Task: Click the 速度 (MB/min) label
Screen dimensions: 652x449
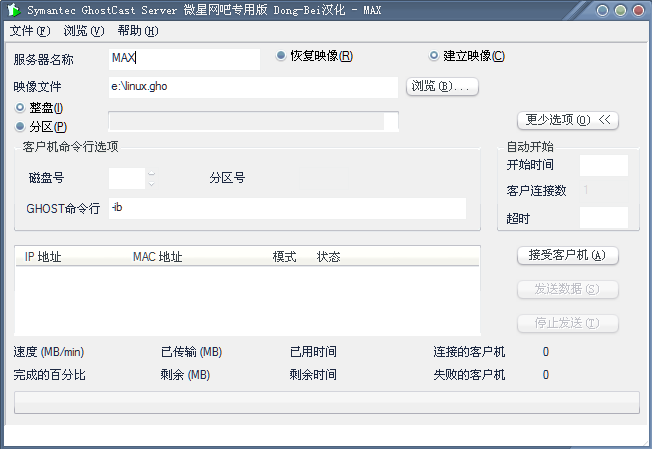Action: click(49, 352)
